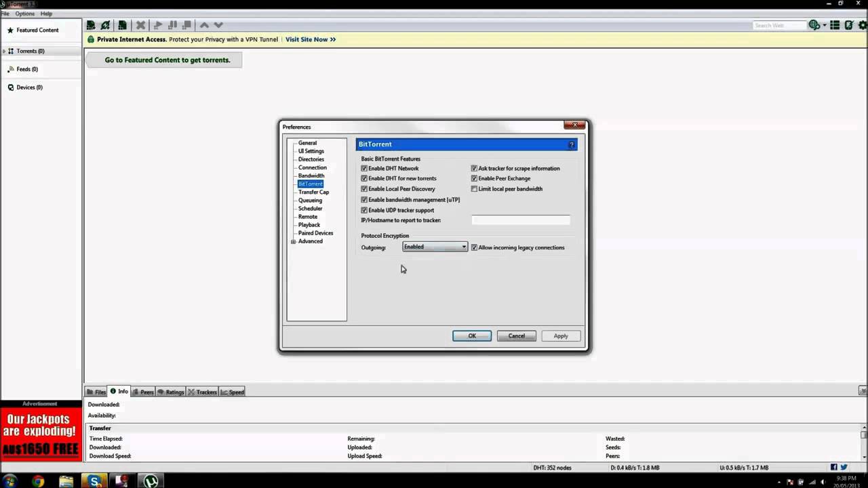Select Bandwidth in Preferences tree
The width and height of the screenshot is (868, 488).
tap(311, 176)
